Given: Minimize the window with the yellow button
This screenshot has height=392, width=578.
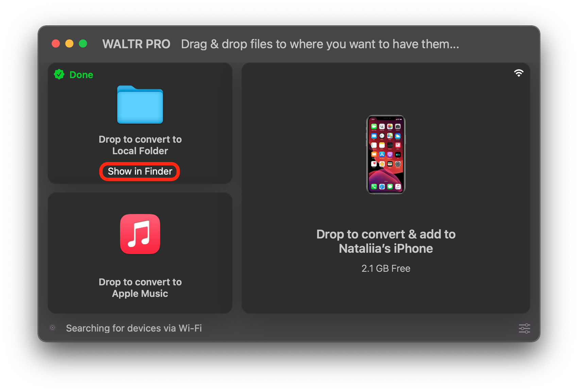Looking at the screenshot, I should tap(69, 43).
